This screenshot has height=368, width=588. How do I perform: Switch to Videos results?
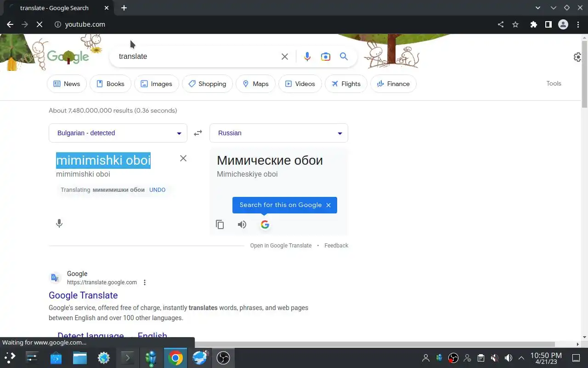pyautogui.click(x=300, y=84)
